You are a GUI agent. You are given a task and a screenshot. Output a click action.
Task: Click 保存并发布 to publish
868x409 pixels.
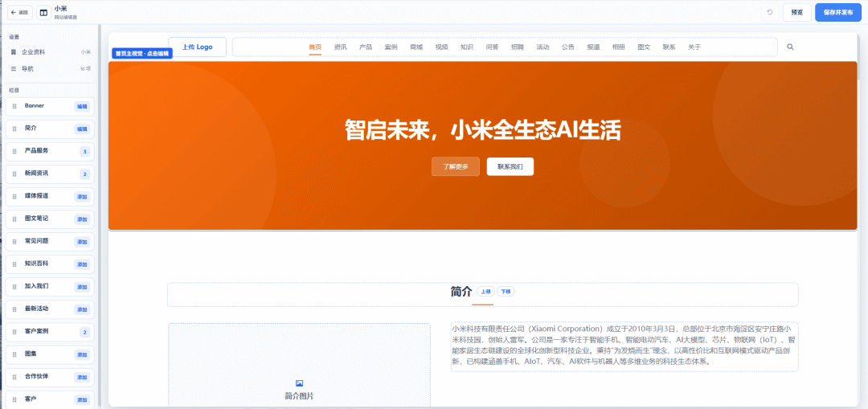(837, 12)
